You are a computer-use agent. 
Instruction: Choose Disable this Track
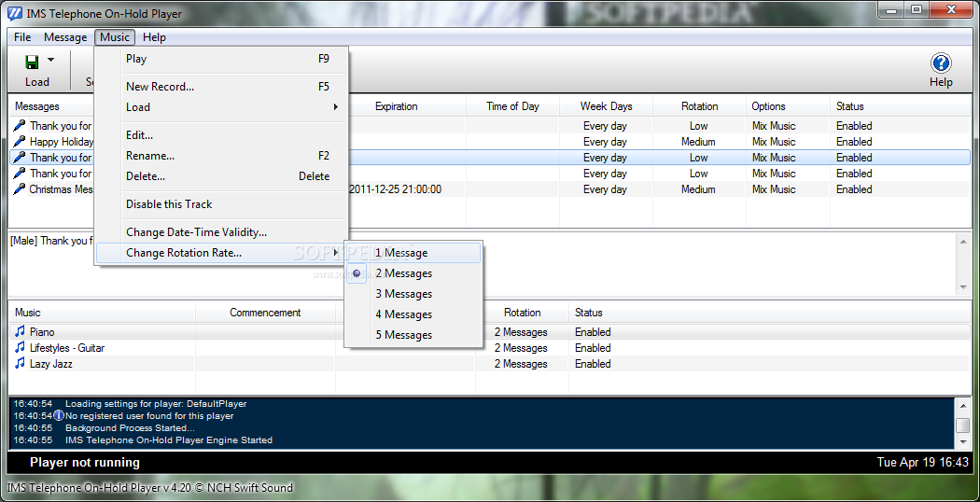point(222,204)
